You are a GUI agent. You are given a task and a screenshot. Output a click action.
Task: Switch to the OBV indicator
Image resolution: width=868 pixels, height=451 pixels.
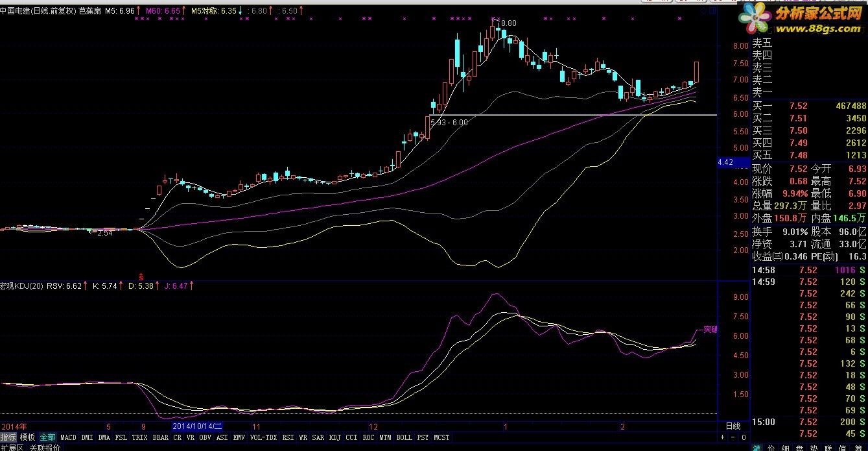coord(205,437)
